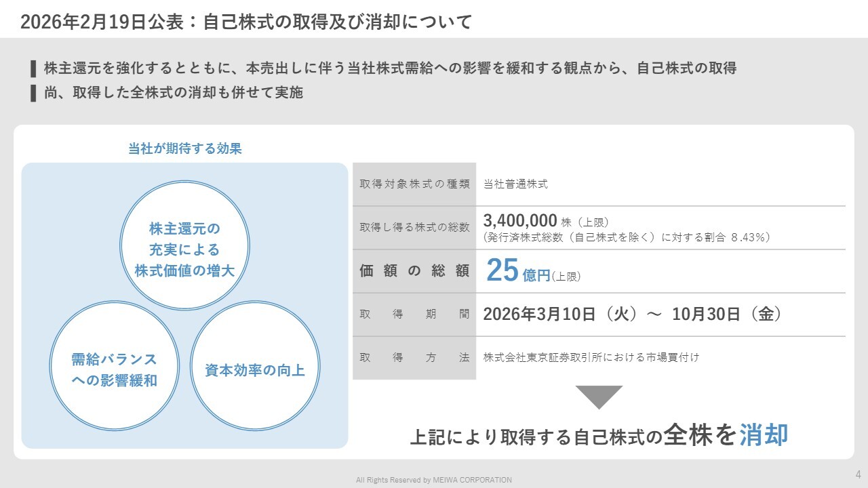Select the 需給バランスへの影響緩和 circle

(114, 369)
